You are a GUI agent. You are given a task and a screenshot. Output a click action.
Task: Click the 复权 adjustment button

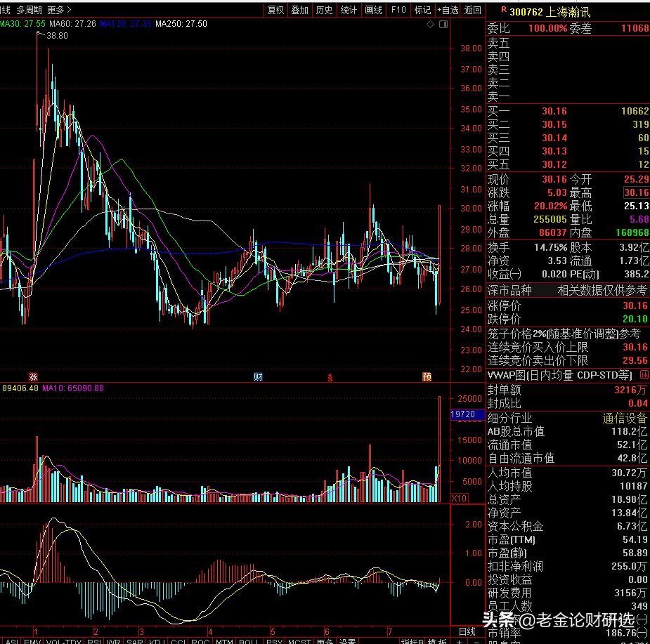[275, 10]
